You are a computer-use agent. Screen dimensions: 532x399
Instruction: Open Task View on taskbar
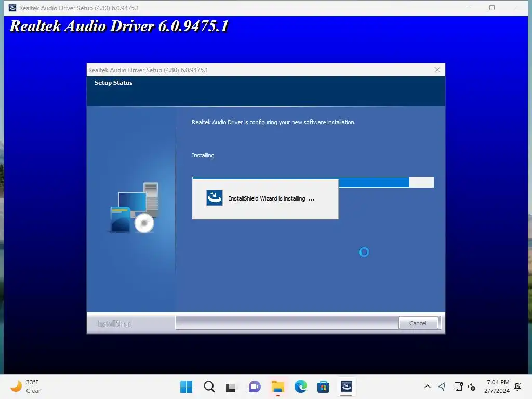(231, 387)
